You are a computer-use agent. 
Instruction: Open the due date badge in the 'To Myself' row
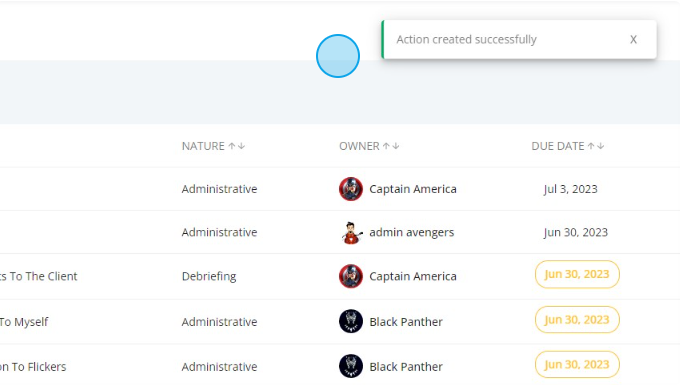point(577,320)
